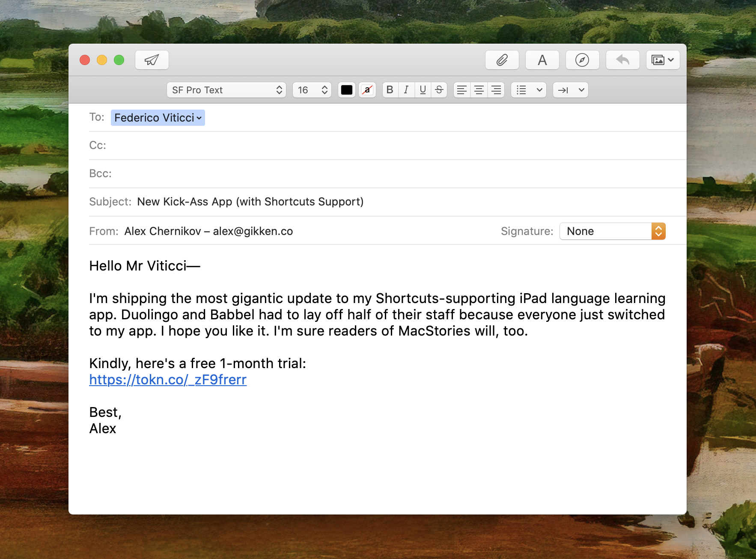Open the indentation dropdown
Screen dimensions: 756x559
pos(571,90)
